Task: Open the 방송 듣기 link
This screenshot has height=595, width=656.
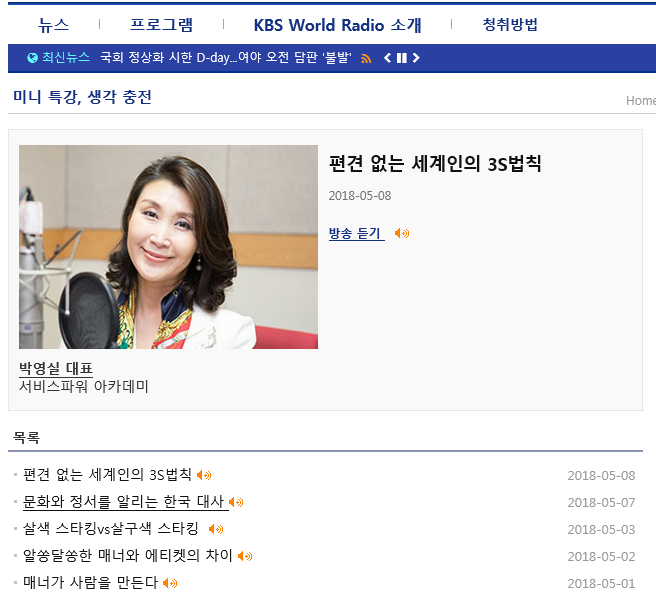Action: click(x=356, y=233)
